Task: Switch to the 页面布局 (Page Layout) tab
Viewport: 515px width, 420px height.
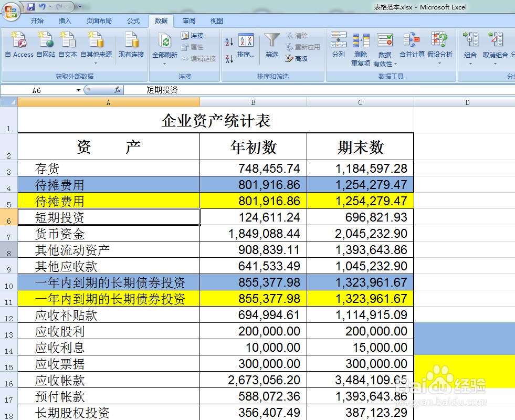Action: (x=99, y=20)
